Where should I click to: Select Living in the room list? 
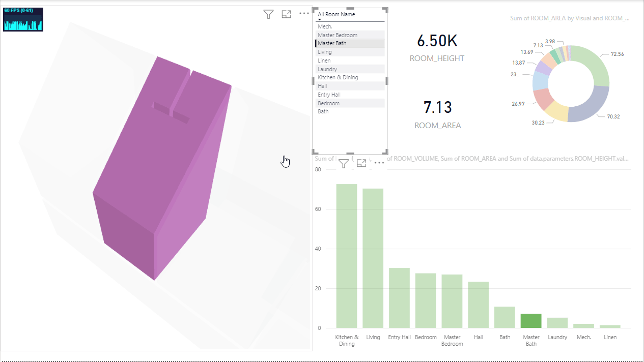tap(325, 52)
